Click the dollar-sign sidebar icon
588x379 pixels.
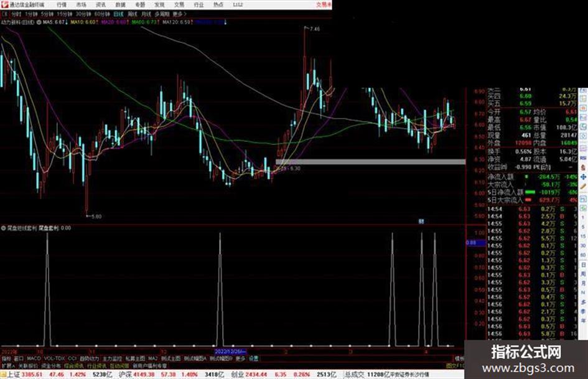tap(583, 167)
